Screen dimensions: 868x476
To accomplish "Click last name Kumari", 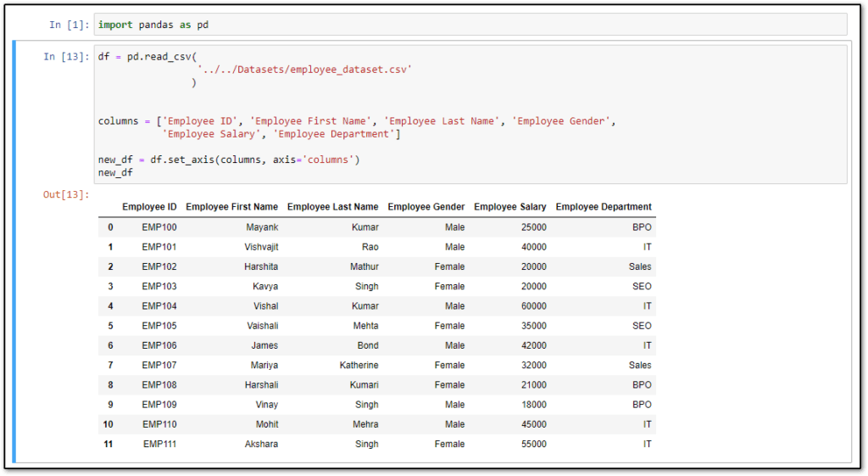I will pyautogui.click(x=364, y=384).
